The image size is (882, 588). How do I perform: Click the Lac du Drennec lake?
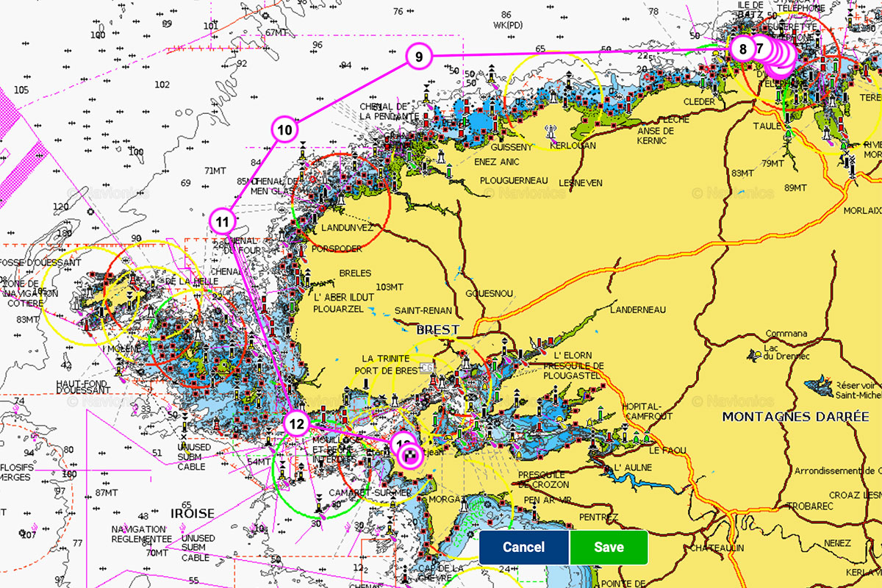click(753, 355)
